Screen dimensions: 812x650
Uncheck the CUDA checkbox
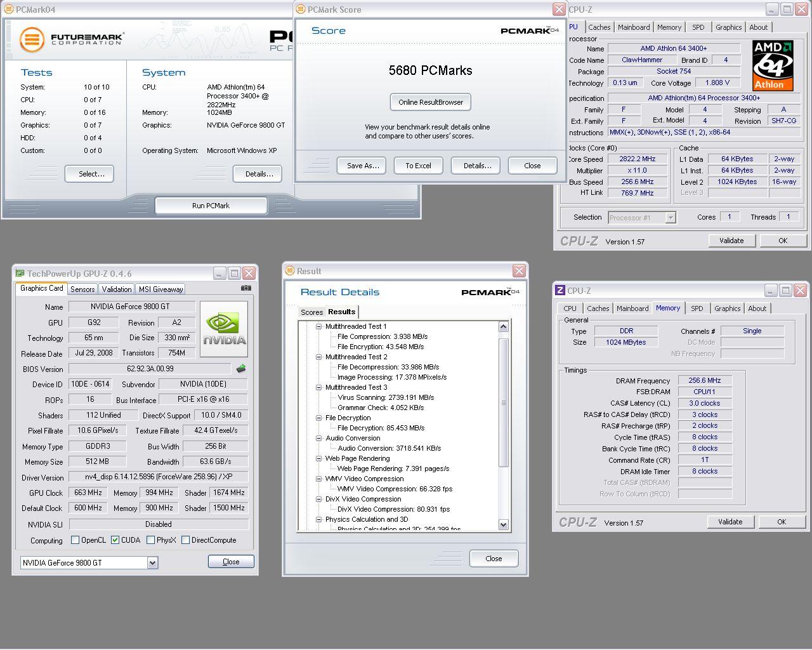[115, 540]
